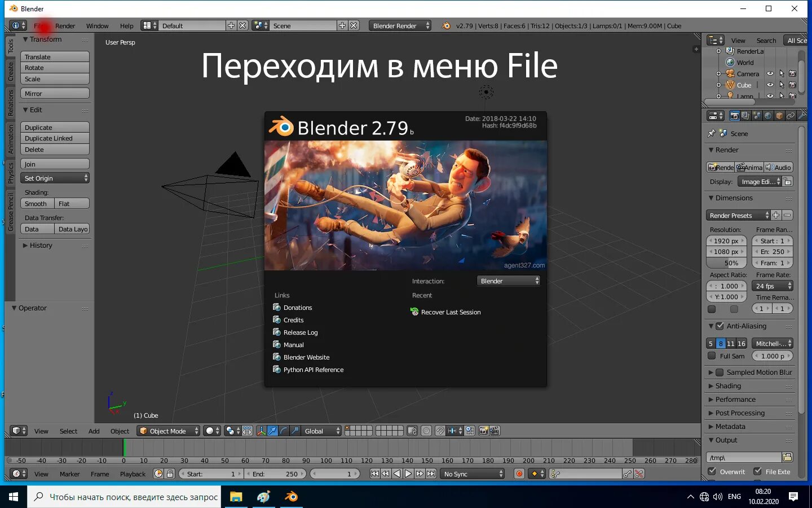Click the pivot point selector icon

coord(232,431)
